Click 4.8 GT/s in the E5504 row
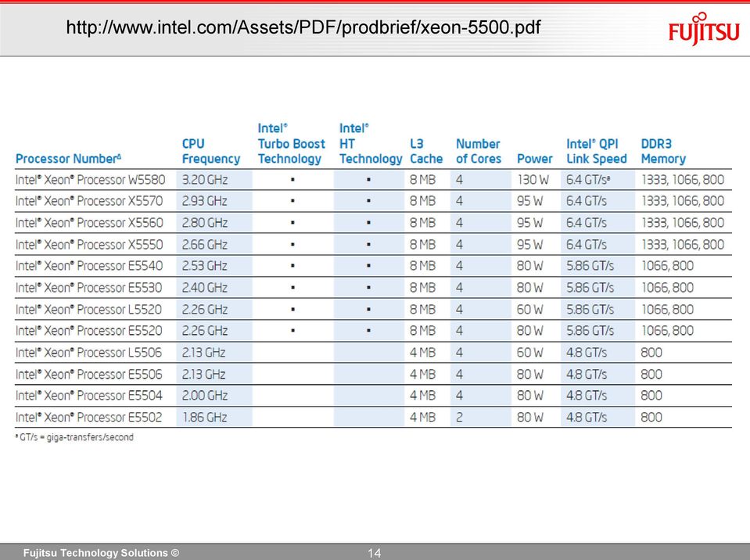Screen dimensions: 750x560 coord(587,396)
